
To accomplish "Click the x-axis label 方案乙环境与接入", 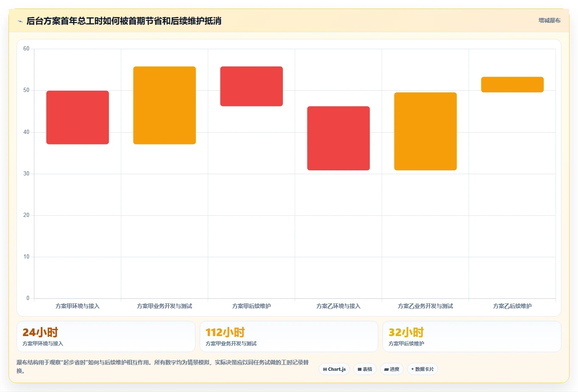I will 338,306.
